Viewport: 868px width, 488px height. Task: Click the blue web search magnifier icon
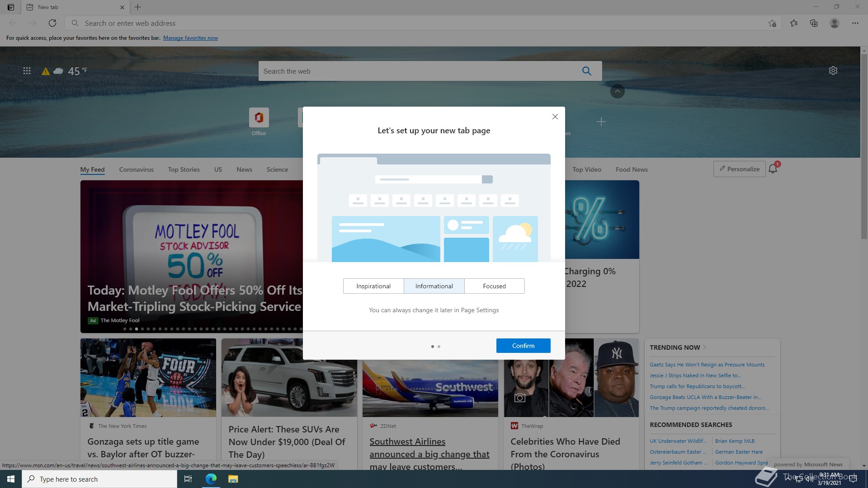[587, 71]
